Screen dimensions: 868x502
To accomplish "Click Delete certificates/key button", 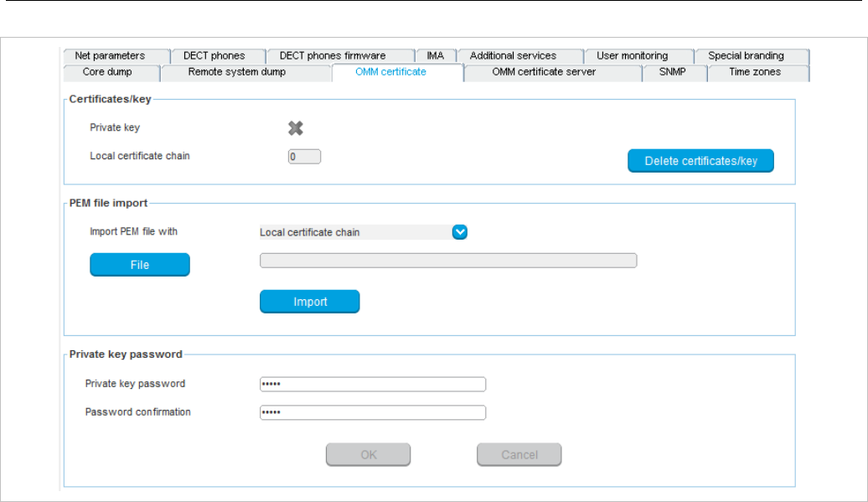I will coord(700,161).
